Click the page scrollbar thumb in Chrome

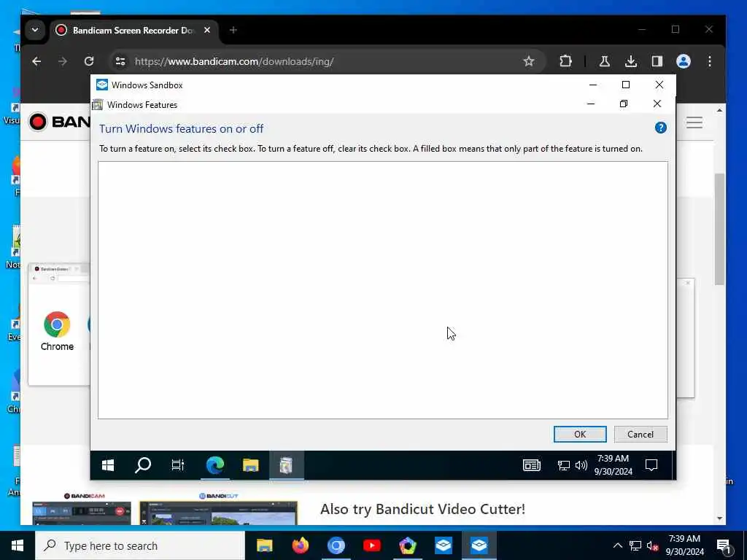[x=719, y=230]
